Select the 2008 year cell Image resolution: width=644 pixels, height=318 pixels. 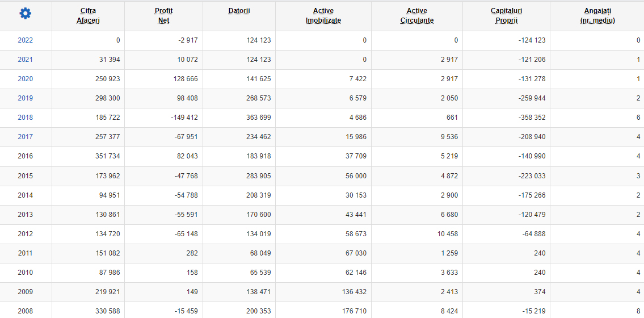26,311
